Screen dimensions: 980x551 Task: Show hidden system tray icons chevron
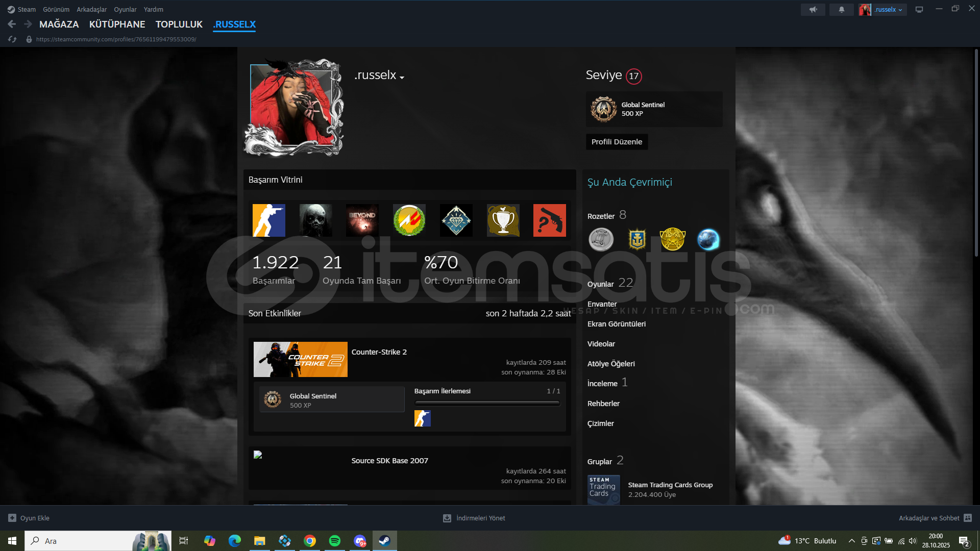851,541
